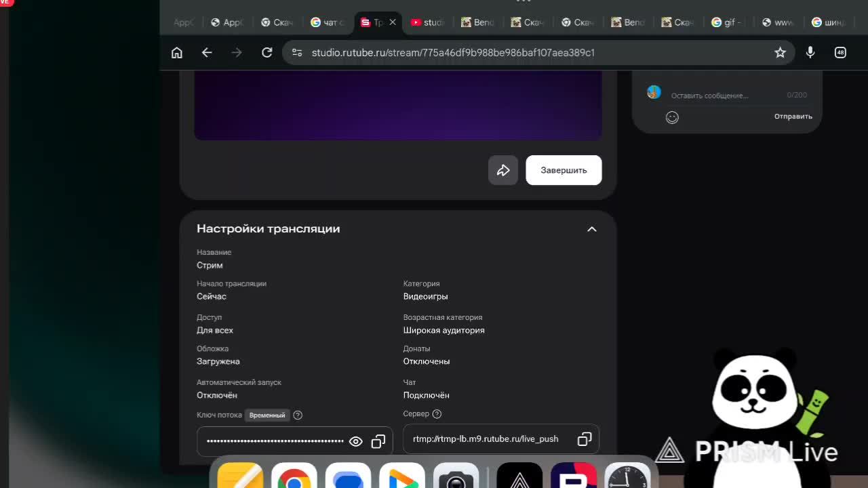The height and width of the screenshot is (488, 868).
Task: Open the Play Store app in dock
Action: (x=402, y=475)
